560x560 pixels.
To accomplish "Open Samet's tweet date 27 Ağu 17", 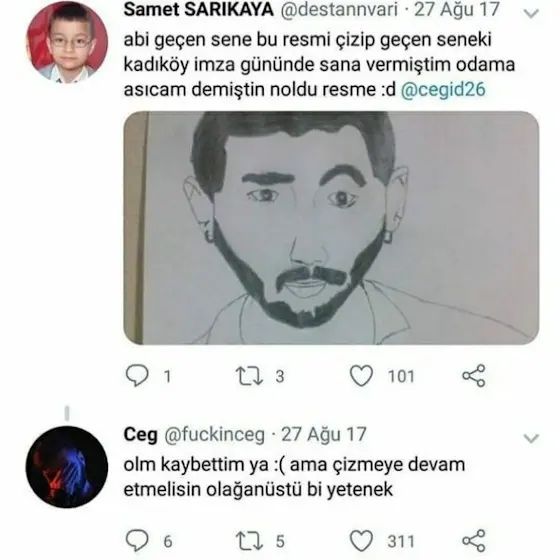I will tap(456, 10).
